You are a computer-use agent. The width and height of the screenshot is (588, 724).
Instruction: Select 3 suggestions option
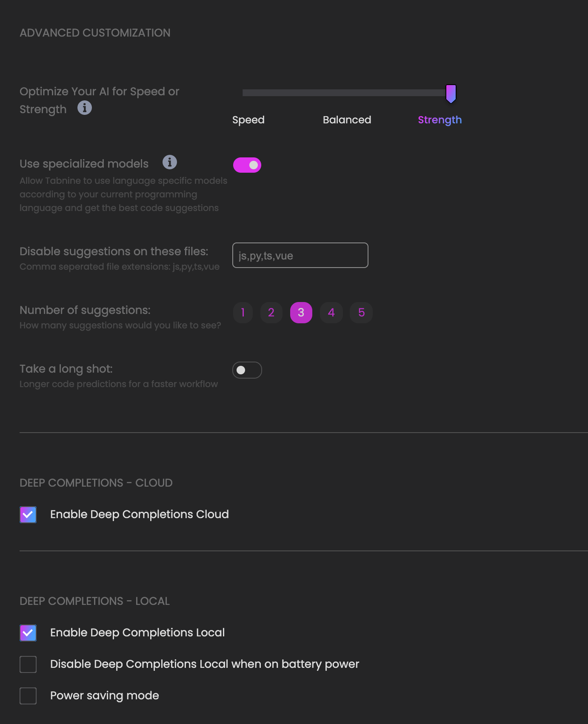(x=301, y=313)
